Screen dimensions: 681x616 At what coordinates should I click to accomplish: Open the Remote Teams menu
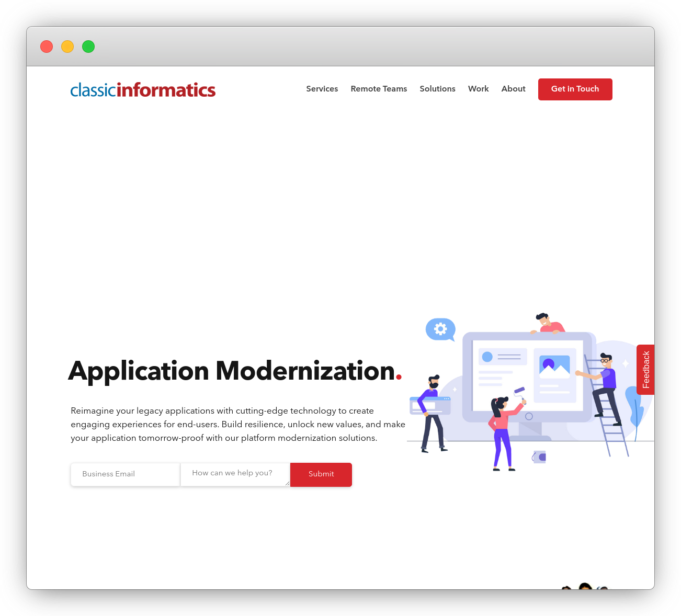click(x=379, y=89)
